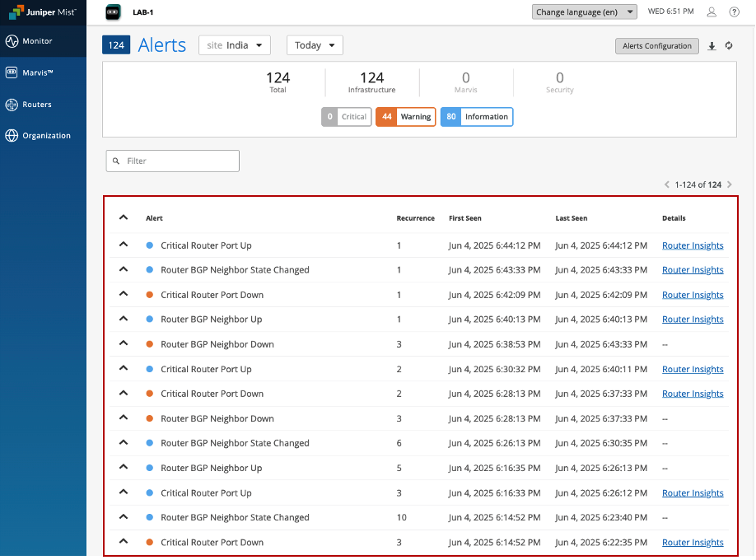This screenshot has height=560, width=756.
Task: Download the alerts list
Action: 712,46
